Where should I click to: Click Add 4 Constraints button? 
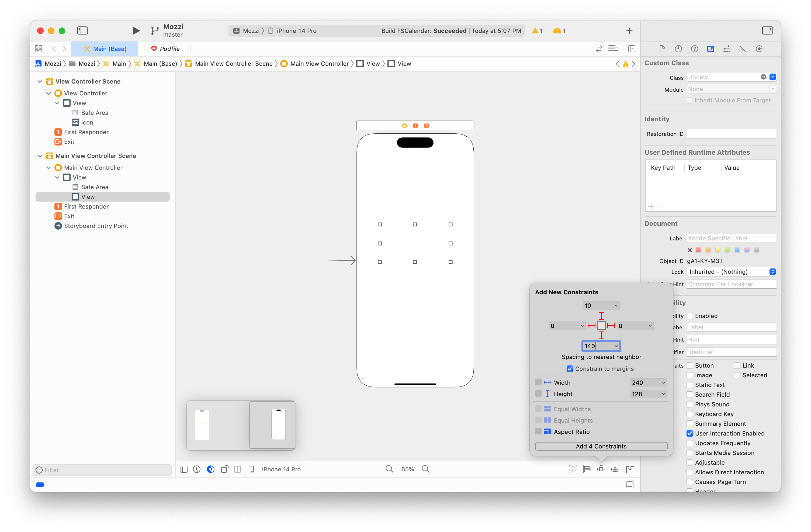pyautogui.click(x=601, y=446)
